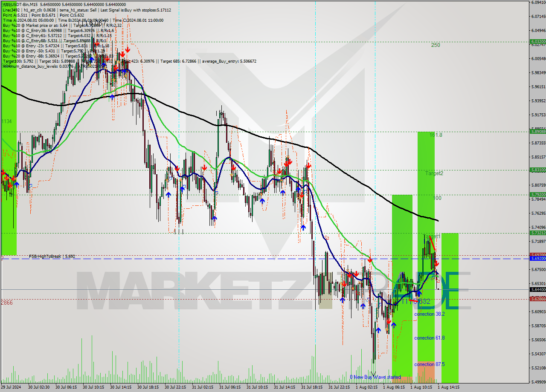The image size is (546, 392).
Task: Click the '31 Jul 22:15' time axis label
Action: click(x=339, y=387)
